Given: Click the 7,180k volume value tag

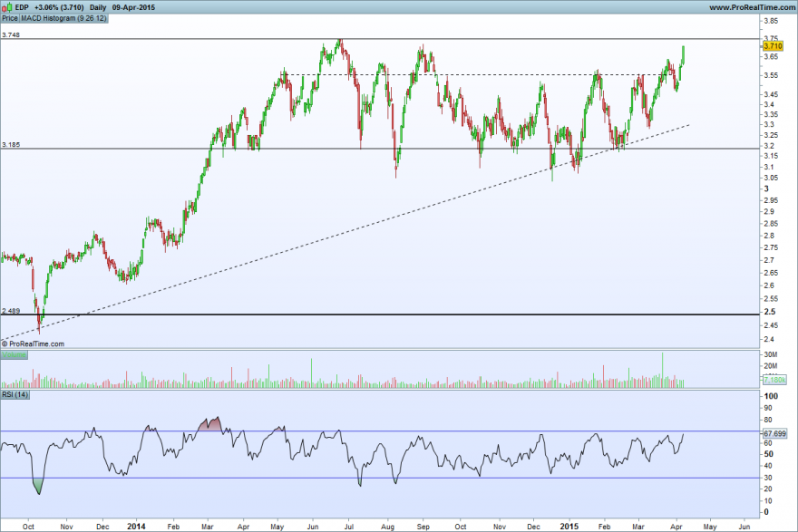Looking at the screenshot, I should pyautogui.click(x=774, y=380).
